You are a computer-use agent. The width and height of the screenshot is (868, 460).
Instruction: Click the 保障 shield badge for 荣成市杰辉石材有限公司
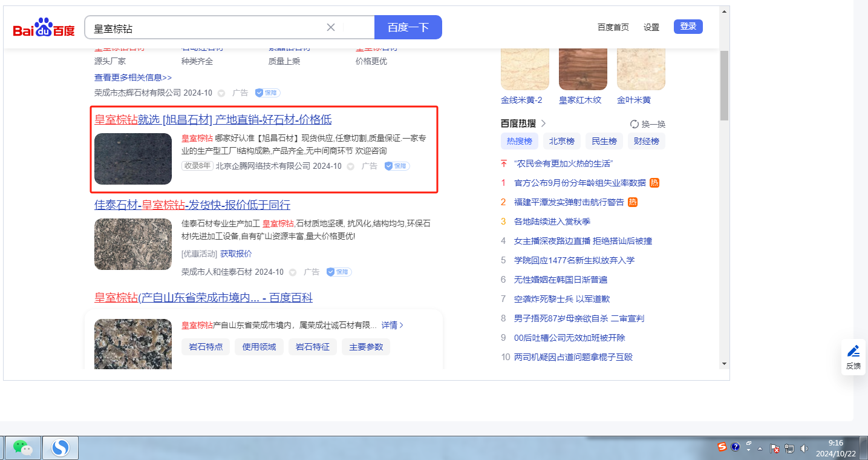coord(267,93)
